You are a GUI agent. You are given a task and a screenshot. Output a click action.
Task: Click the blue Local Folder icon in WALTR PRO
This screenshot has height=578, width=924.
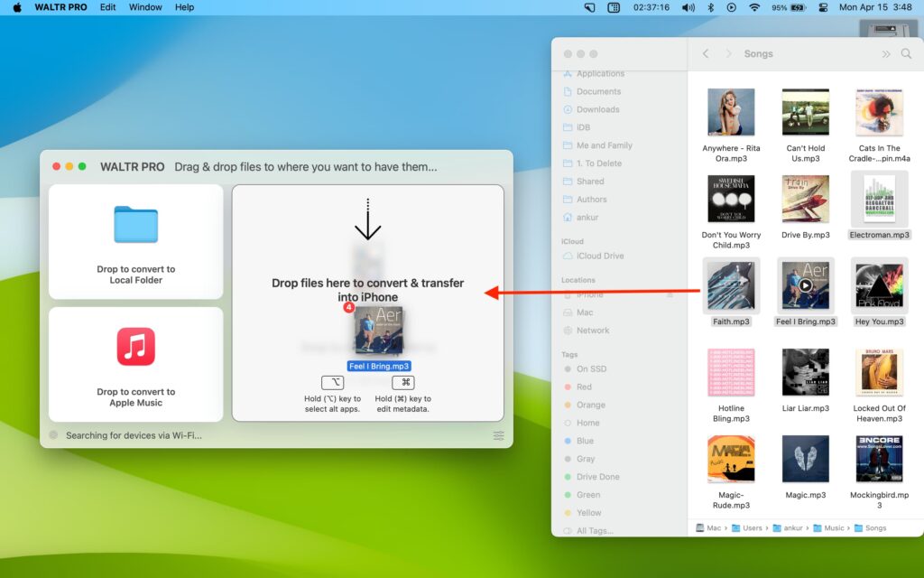135,225
